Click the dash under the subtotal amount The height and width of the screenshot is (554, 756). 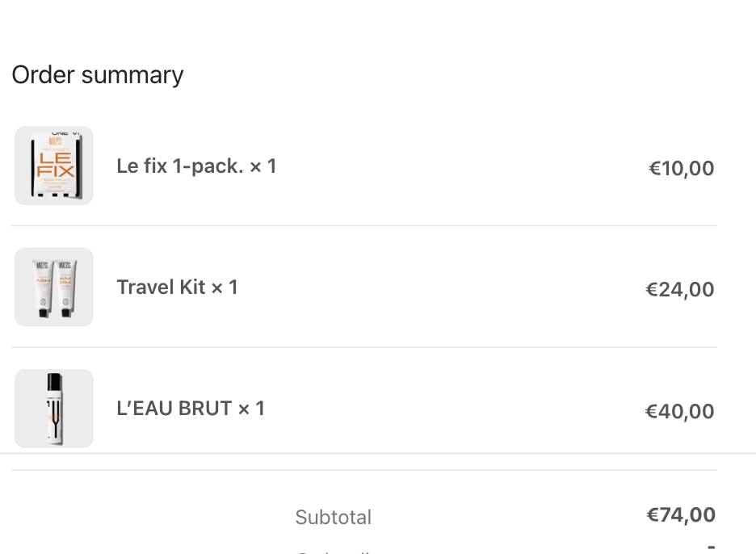tap(711, 548)
